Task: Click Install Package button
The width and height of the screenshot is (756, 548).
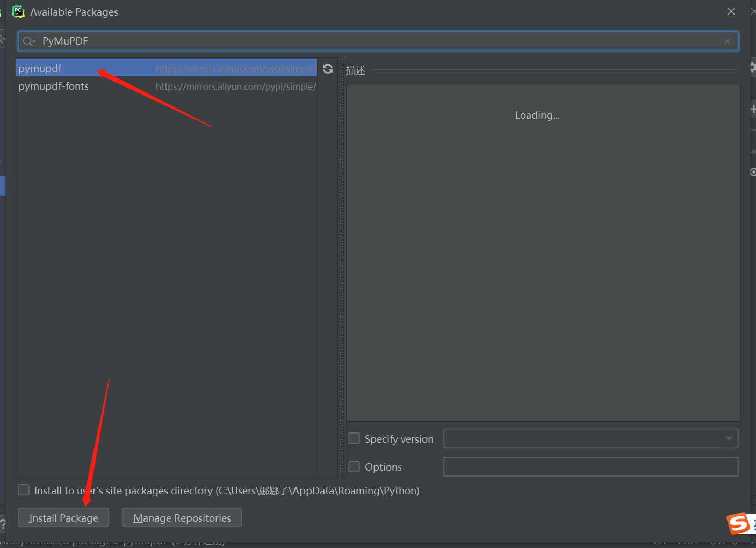Action: click(x=63, y=518)
